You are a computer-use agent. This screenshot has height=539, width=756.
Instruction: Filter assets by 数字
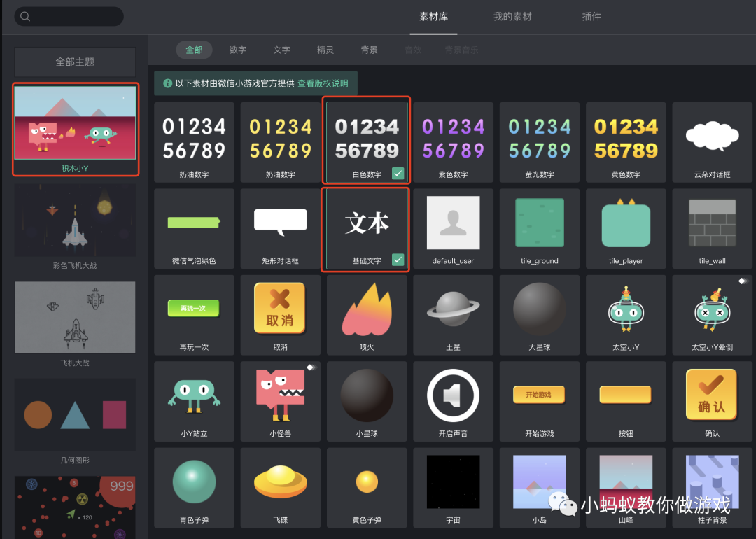[238, 50]
